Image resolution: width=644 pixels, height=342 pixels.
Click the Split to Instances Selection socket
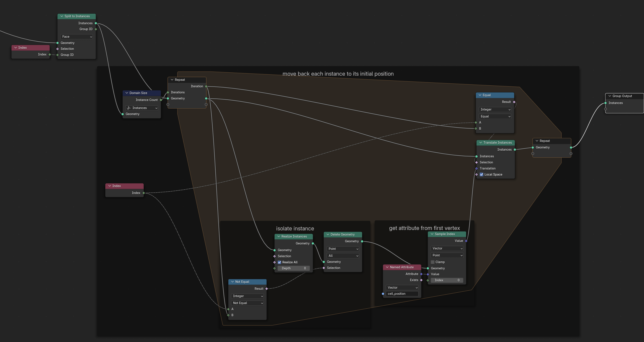click(57, 49)
